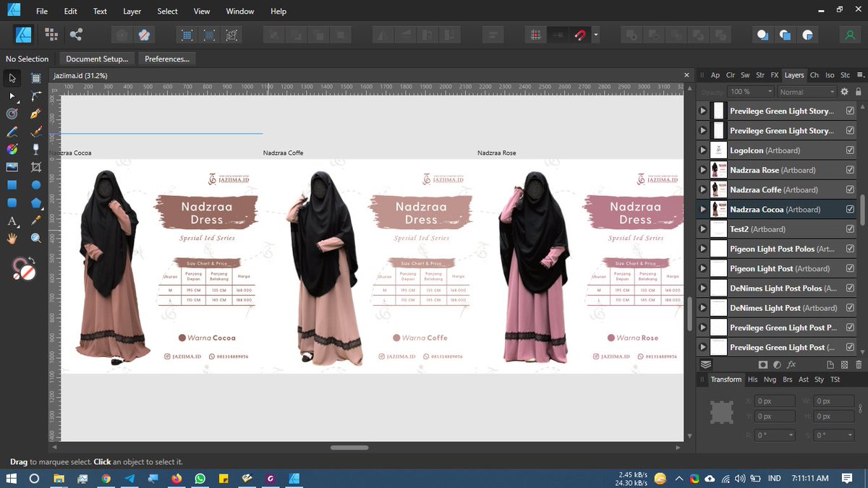
Task: Toggle visibility of DeNimes Light Post artboard
Action: pos(850,308)
